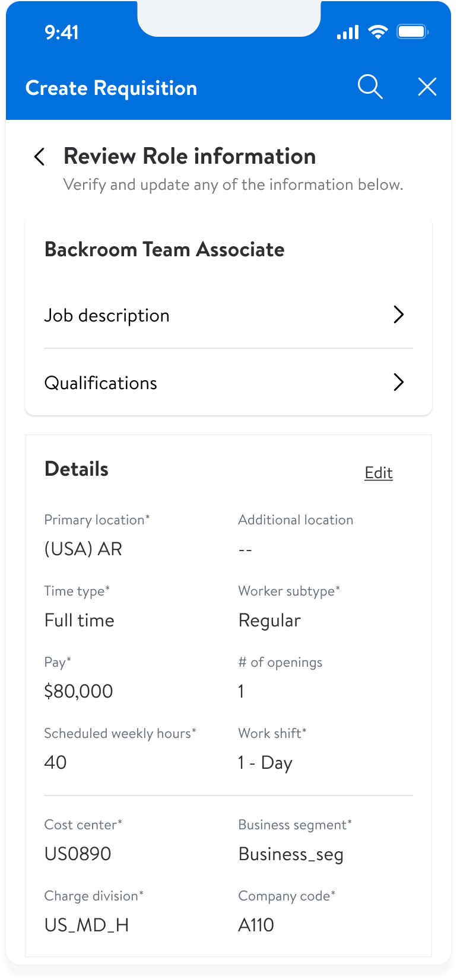The width and height of the screenshot is (457, 980).
Task: Tap the battery status icon
Action: 412,32
